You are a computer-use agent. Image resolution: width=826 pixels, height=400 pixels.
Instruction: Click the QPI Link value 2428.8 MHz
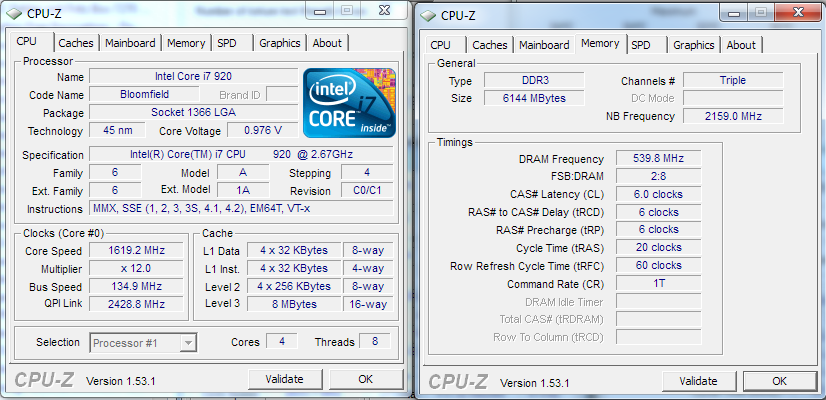[136, 304]
